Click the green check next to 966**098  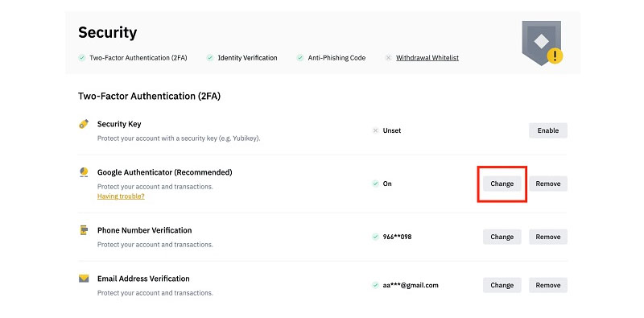(375, 237)
